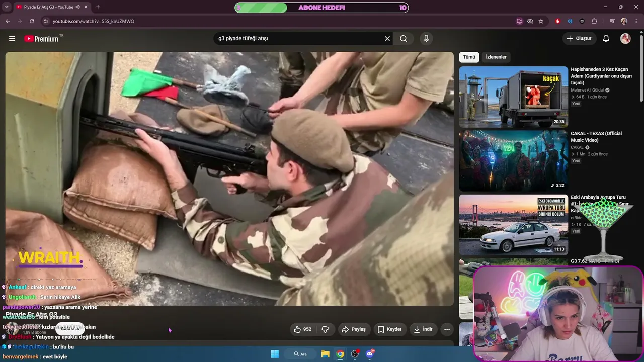Select the İzlenenler filter chip
Screen dimensions: 644x362
[496, 57]
